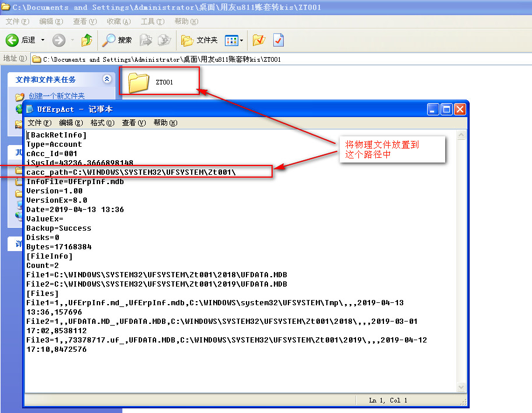Click the Views grid icon

click(x=231, y=40)
